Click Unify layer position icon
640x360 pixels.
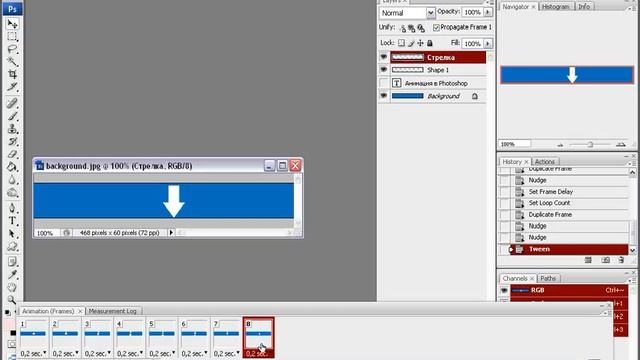(403, 28)
